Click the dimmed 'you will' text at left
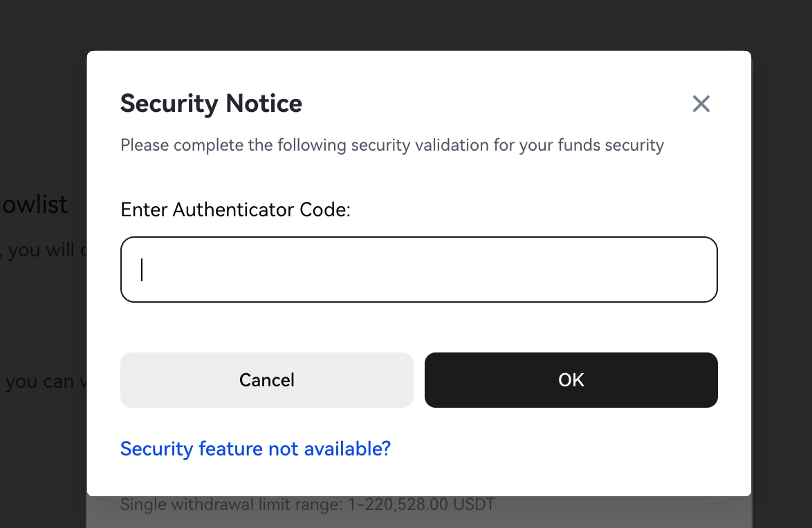Screen dimensions: 812x528 click(43, 249)
